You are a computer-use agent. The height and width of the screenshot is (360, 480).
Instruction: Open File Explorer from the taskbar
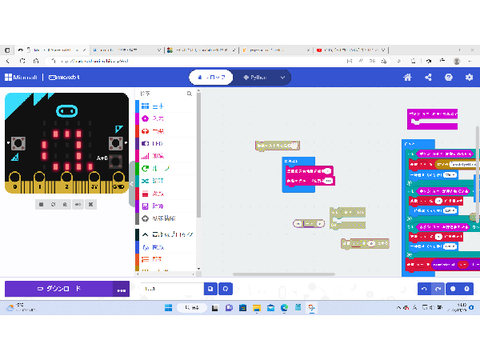pos(256,308)
